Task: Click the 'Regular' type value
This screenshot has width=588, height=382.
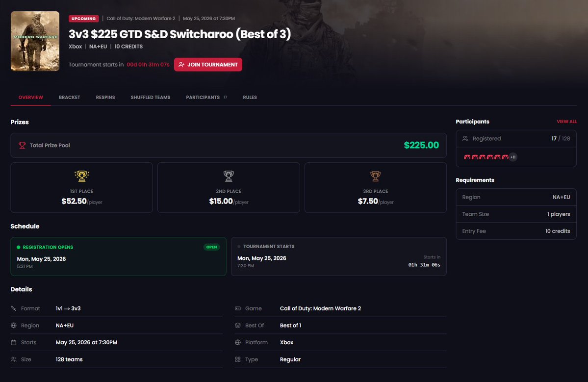Action: coord(290,359)
